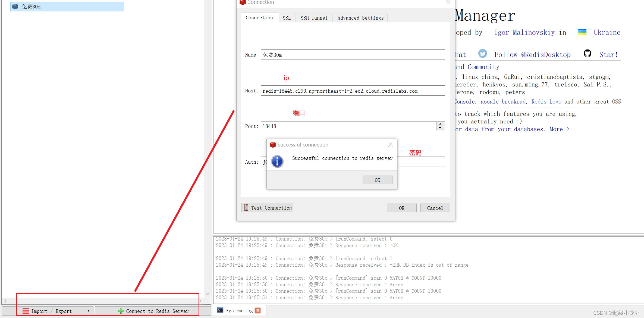This screenshot has width=644, height=318.
Task: Click inside the Host input field
Action: tap(353, 91)
